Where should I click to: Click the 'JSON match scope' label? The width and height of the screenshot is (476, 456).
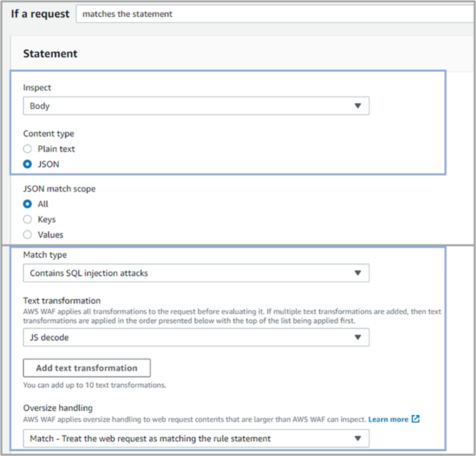59,188
